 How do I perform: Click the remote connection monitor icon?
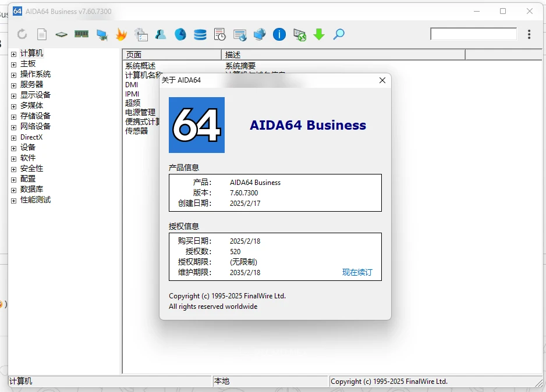pos(300,34)
